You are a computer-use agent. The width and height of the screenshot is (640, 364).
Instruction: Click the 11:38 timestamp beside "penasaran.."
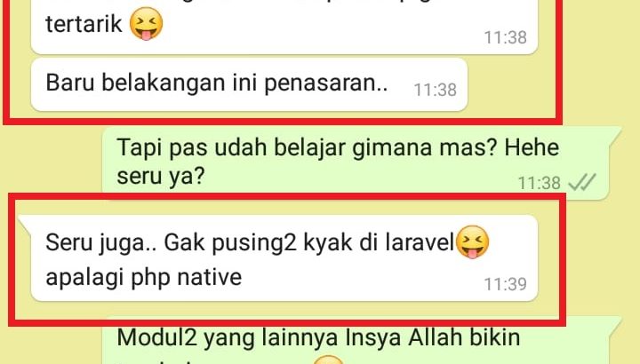coord(435,90)
